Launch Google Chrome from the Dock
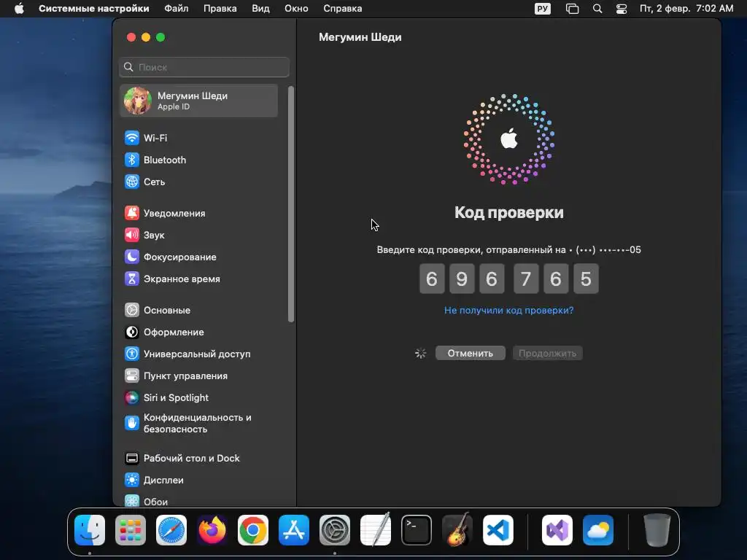 (253, 530)
